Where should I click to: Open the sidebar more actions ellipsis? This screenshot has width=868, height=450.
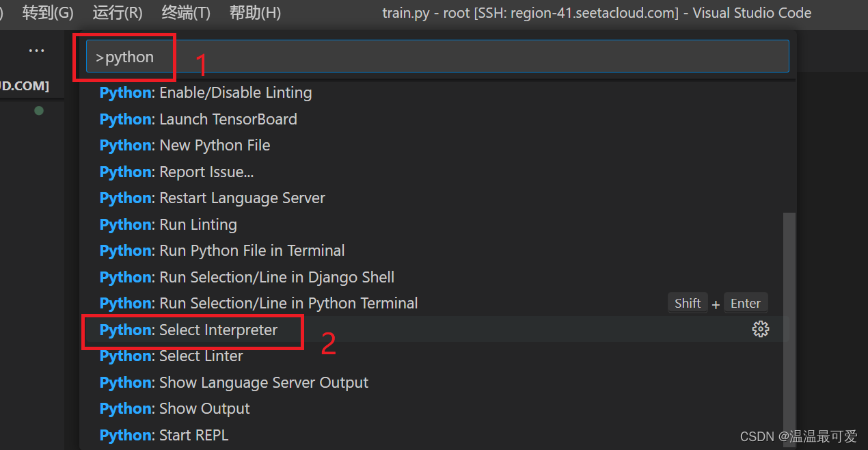pyautogui.click(x=36, y=51)
